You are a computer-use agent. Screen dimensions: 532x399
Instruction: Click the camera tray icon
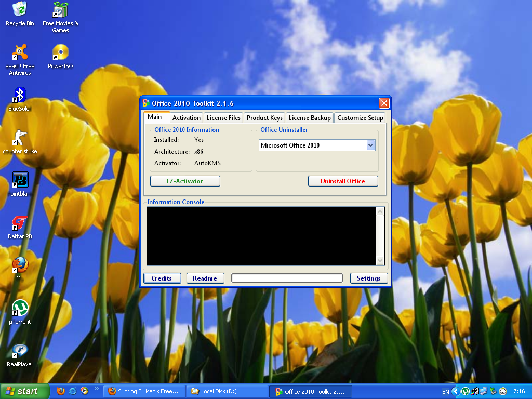point(475,392)
